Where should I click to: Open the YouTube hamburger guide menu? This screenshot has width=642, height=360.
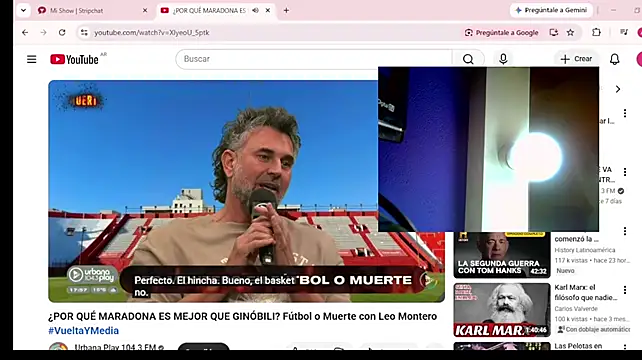click(32, 59)
